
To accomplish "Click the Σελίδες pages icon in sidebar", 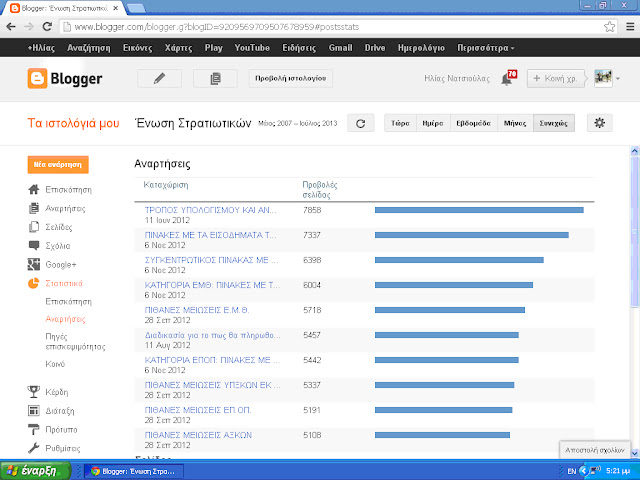I will (x=33, y=227).
